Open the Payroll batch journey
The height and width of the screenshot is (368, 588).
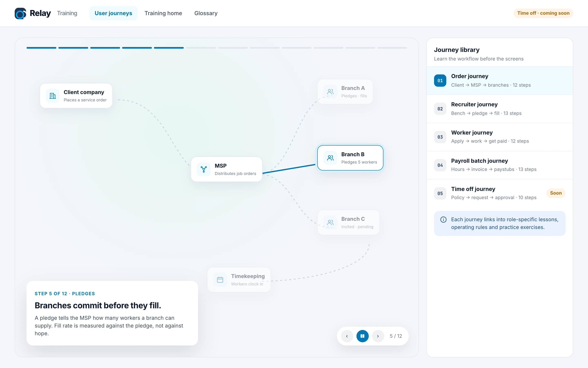click(x=500, y=165)
